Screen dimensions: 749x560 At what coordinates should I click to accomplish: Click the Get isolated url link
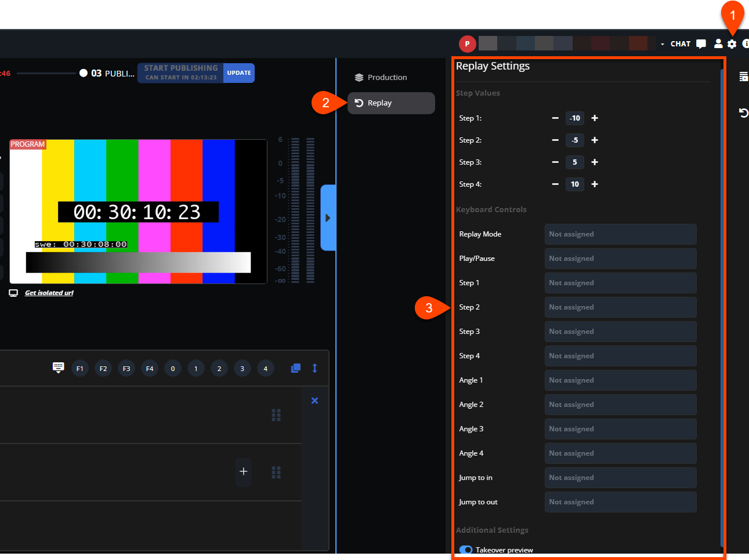click(x=49, y=293)
